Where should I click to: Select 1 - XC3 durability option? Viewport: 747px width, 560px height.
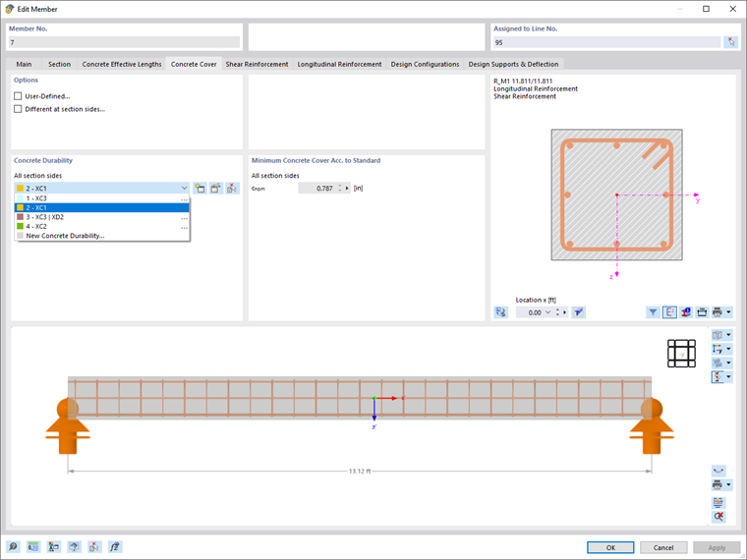(x=102, y=198)
